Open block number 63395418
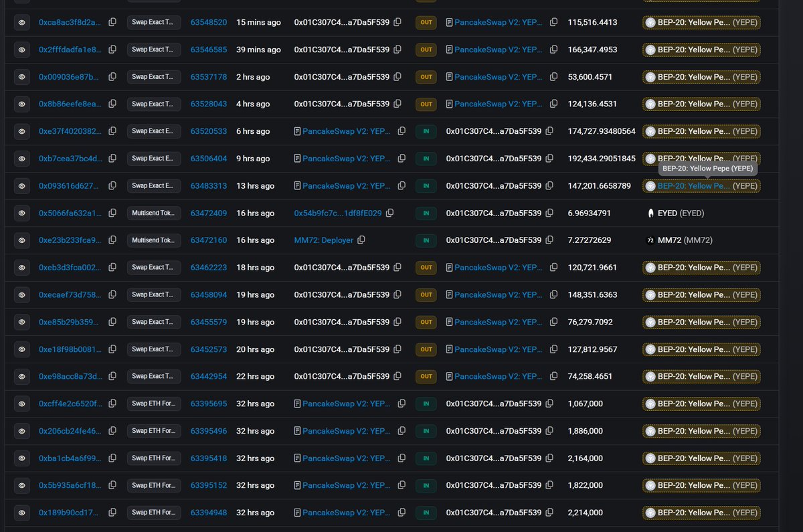 click(x=209, y=458)
